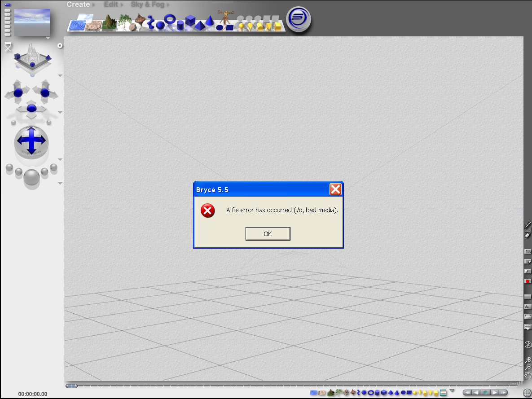Create a 2D square primitive in top palette
532x399 pixels.
pos(230,27)
